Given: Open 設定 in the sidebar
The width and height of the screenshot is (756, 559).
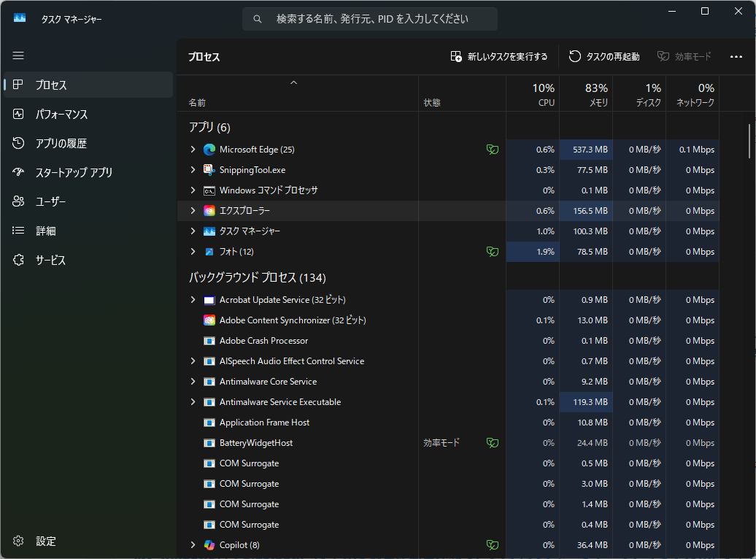Looking at the screenshot, I should tap(88, 541).
